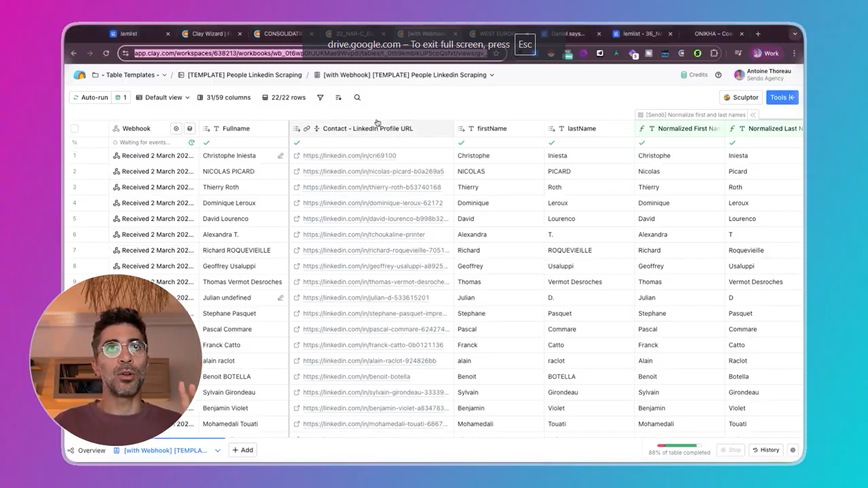Expand the Table Templates folder dropdown
This screenshot has width=868, height=488.
165,75
